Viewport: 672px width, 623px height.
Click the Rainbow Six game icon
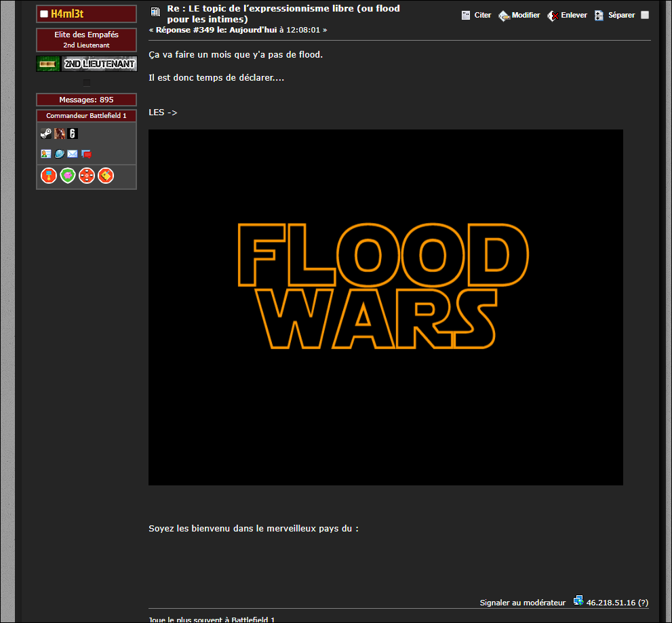[73, 134]
